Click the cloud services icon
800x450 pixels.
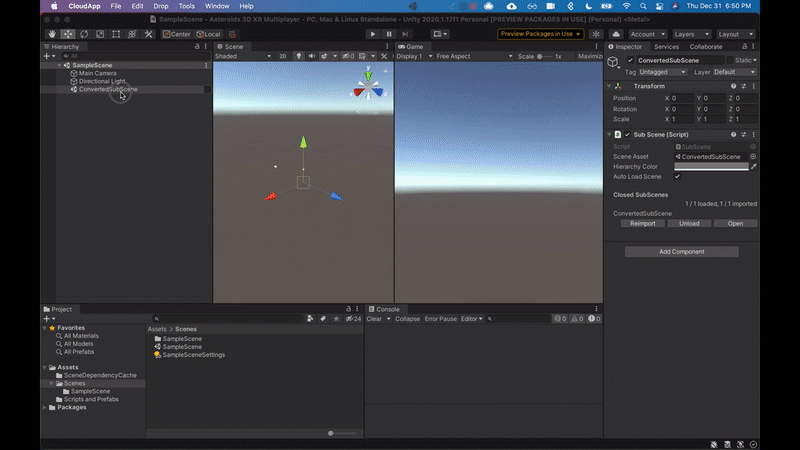[x=616, y=34]
